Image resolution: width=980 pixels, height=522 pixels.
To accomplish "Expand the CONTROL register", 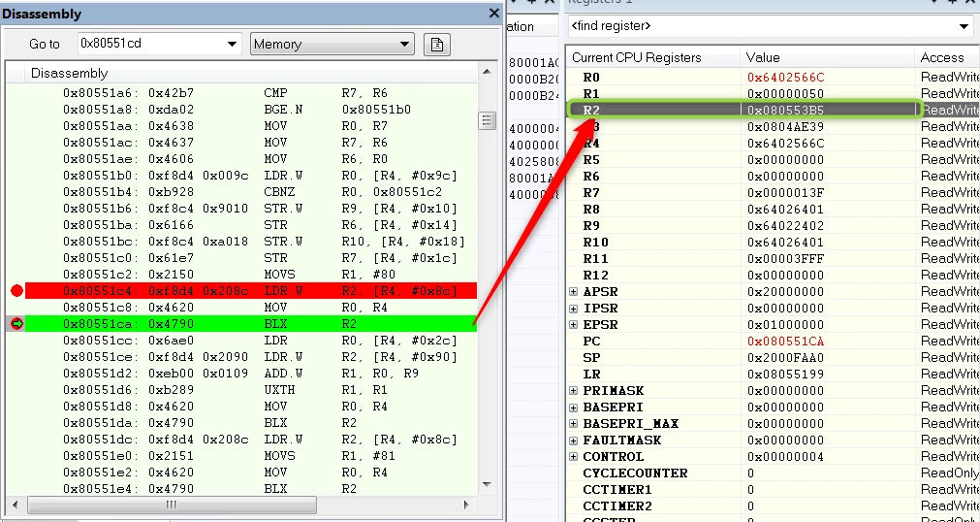I will (573, 457).
